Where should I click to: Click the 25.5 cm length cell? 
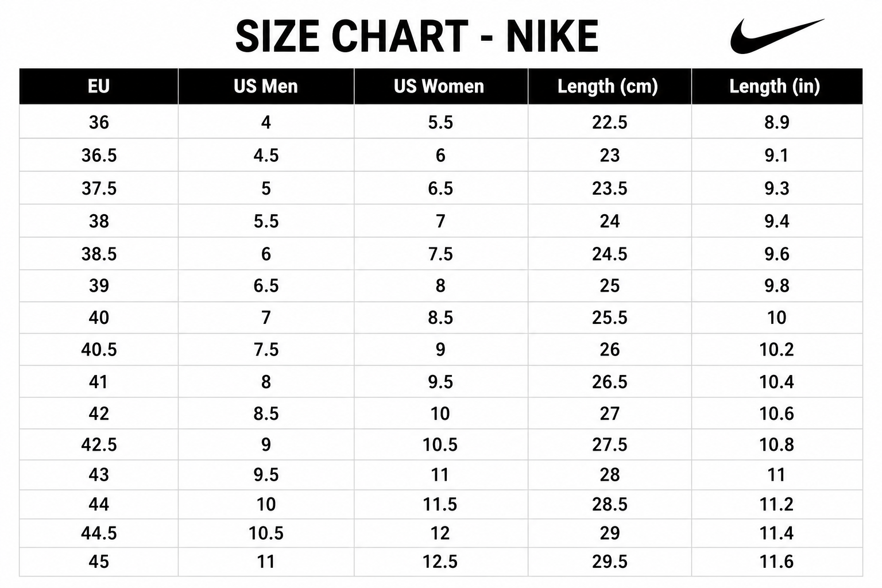tap(609, 318)
